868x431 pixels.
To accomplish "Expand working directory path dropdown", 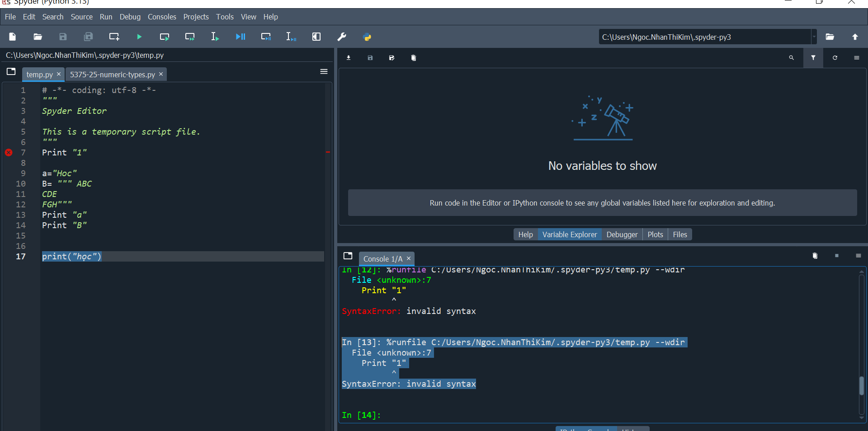I will tap(814, 37).
